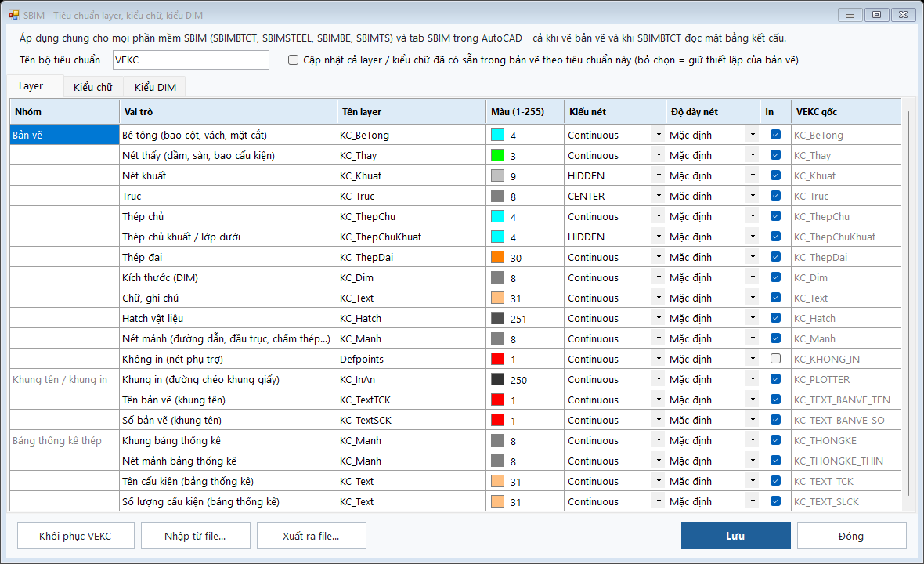Switch to the Layer tab
Screen dimensions: 924x564
[x=35, y=86]
